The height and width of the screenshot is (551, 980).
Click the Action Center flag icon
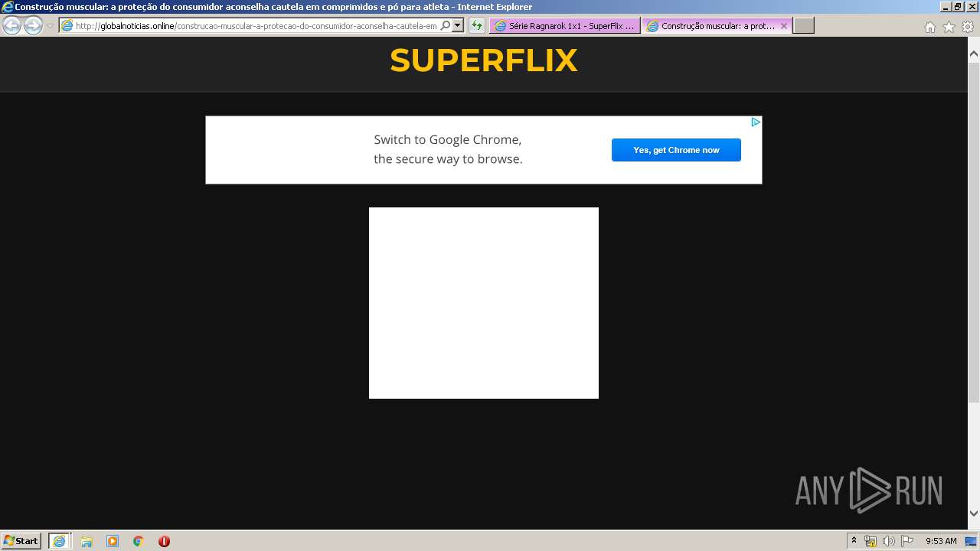pos(906,541)
